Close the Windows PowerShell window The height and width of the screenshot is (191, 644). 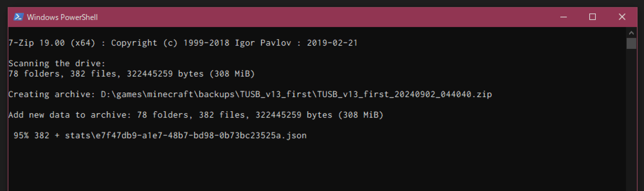622,17
